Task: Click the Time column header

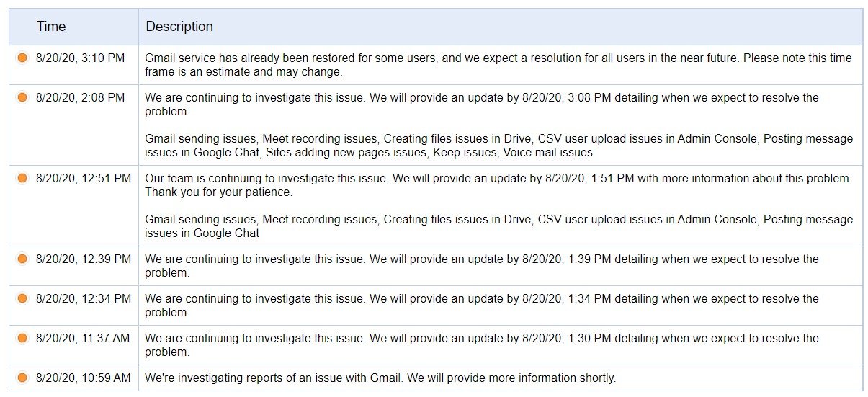Action: 51,27
